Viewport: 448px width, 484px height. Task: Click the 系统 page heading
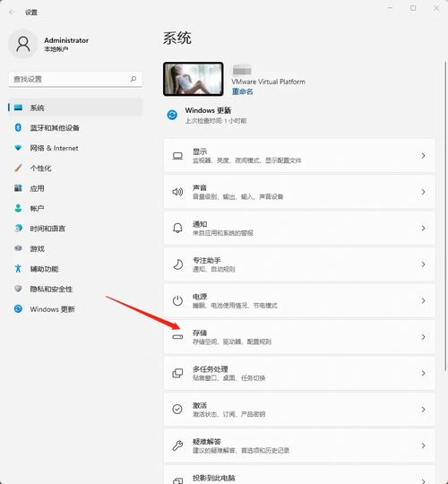177,39
